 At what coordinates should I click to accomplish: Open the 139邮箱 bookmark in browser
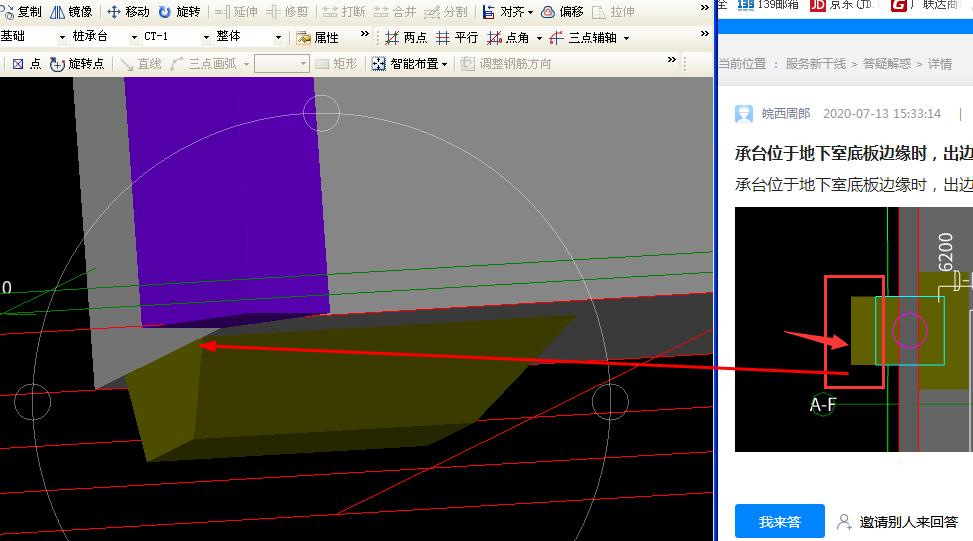point(768,5)
